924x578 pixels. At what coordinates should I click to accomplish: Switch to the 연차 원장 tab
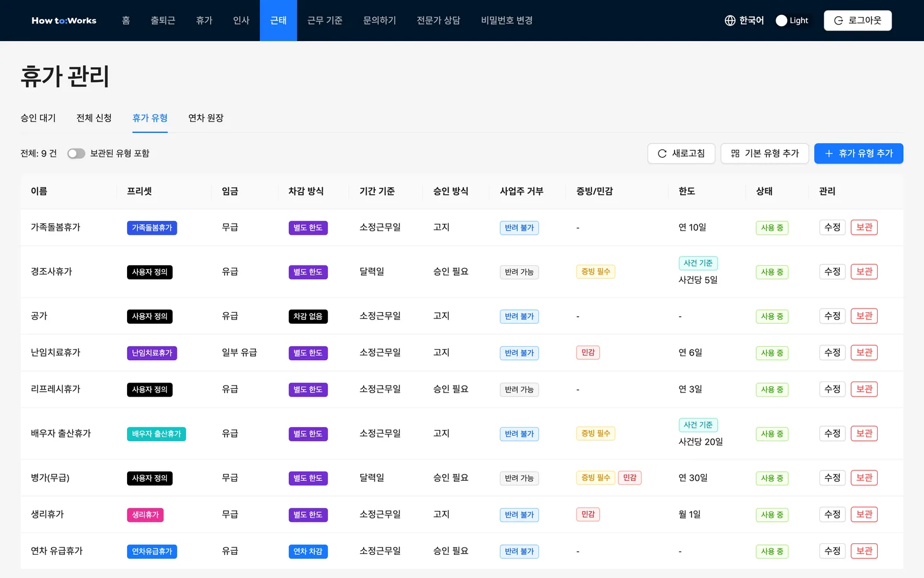point(206,118)
